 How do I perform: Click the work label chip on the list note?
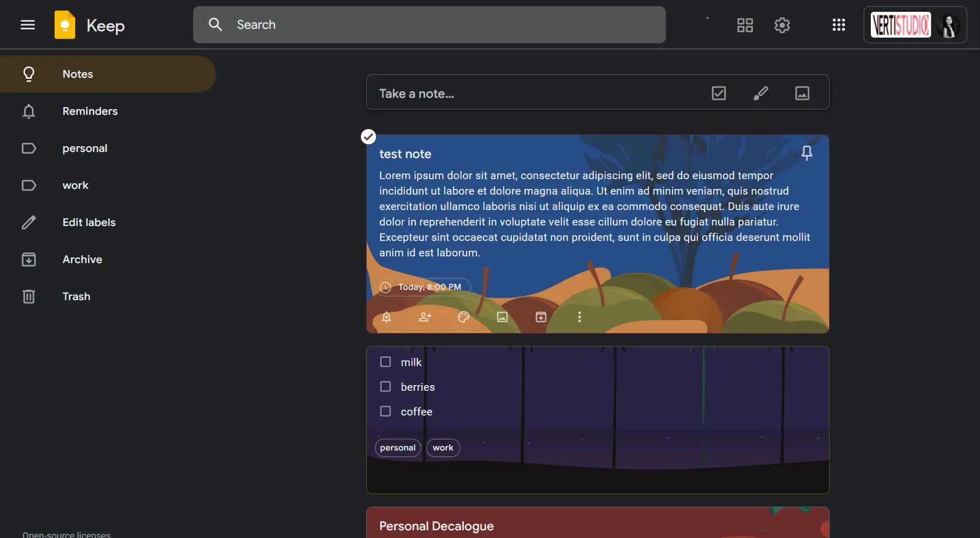(443, 447)
